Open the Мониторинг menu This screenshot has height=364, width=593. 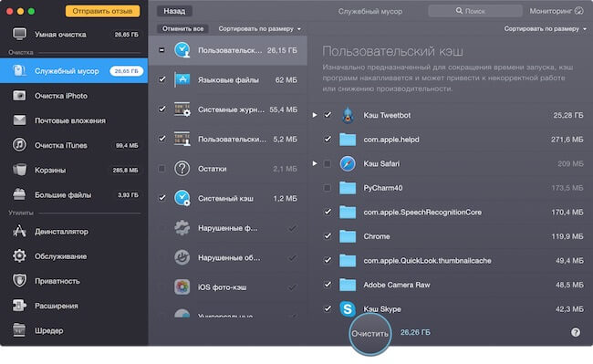click(557, 11)
